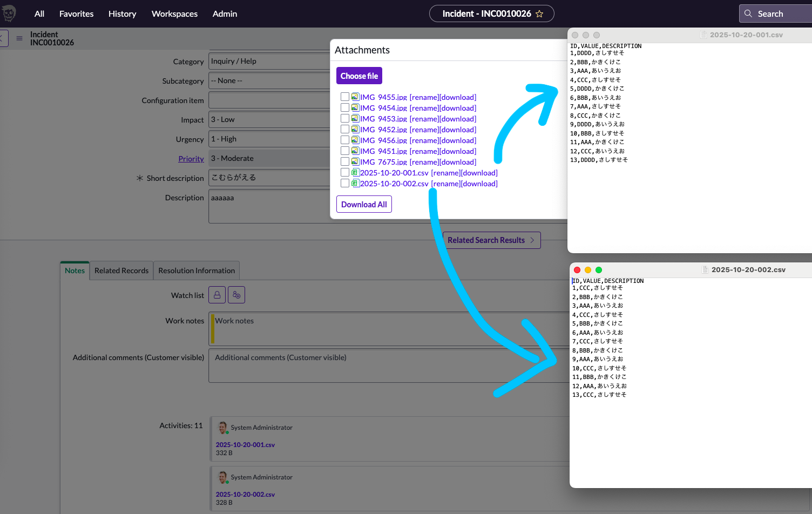Open the History menu

(122, 13)
